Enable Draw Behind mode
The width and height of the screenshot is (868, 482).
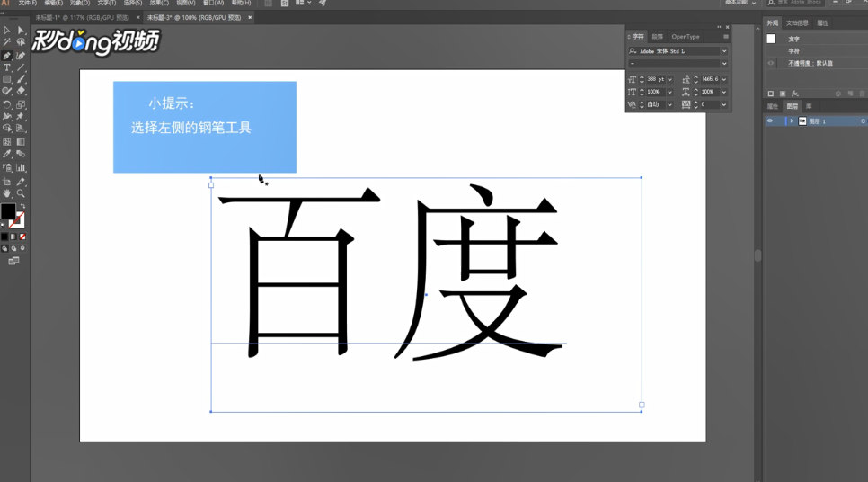coord(13,249)
